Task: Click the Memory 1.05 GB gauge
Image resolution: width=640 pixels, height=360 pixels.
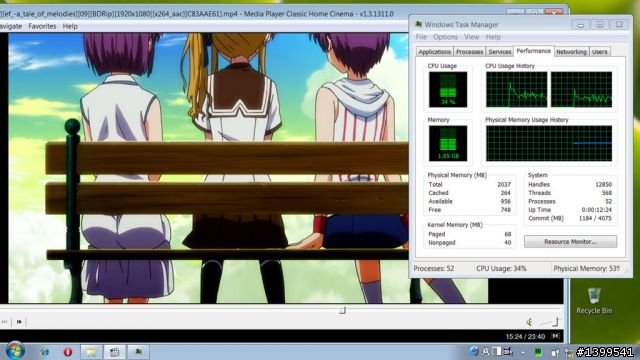Action: click(x=448, y=143)
